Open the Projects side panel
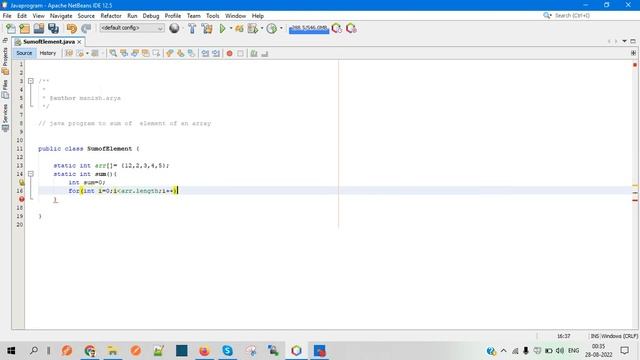 pyautogui.click(x=5, y=60)
